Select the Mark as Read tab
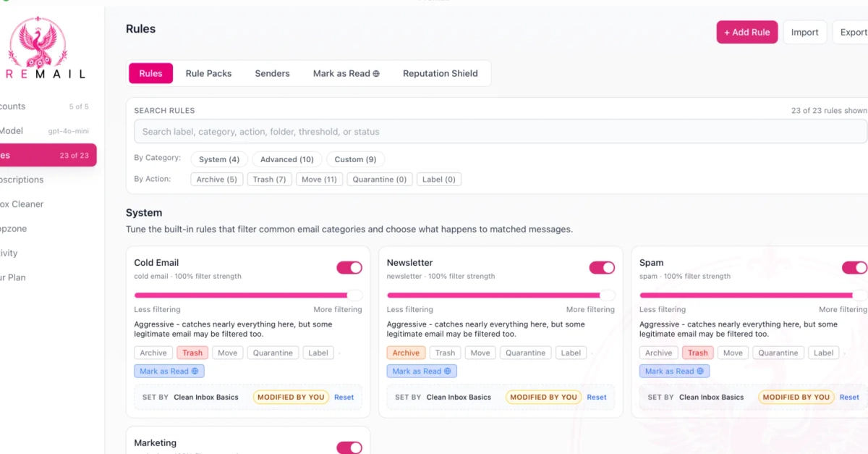Viewport: 868px width, 454px height. (346, 73)
